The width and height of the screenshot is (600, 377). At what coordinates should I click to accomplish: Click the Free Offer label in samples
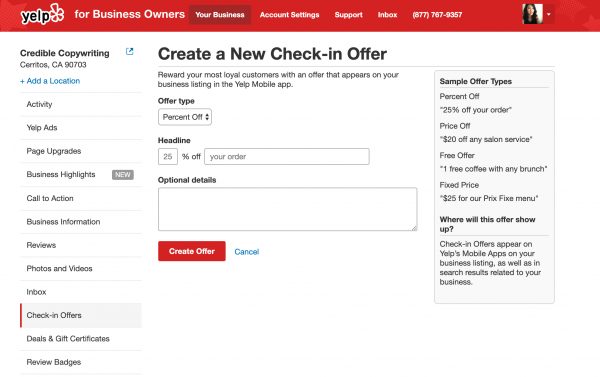(457, 155)
